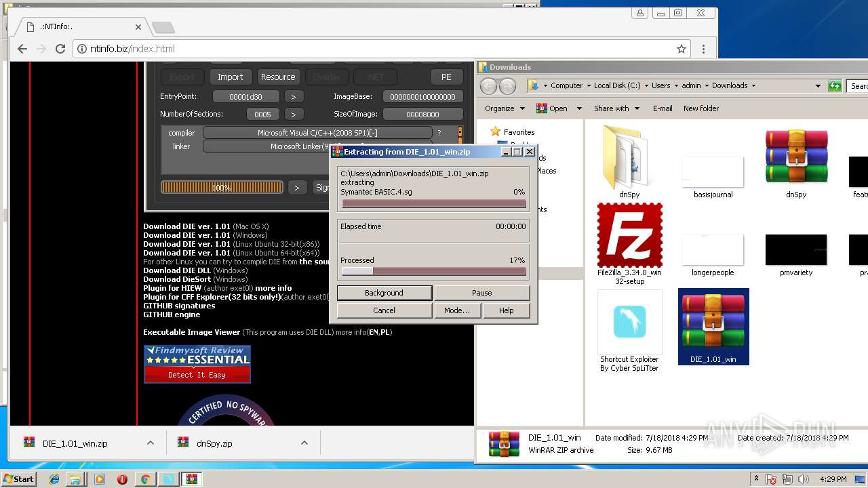Bookmark this page with the star icon
The image size is (868, 488).
coord(682,49)
